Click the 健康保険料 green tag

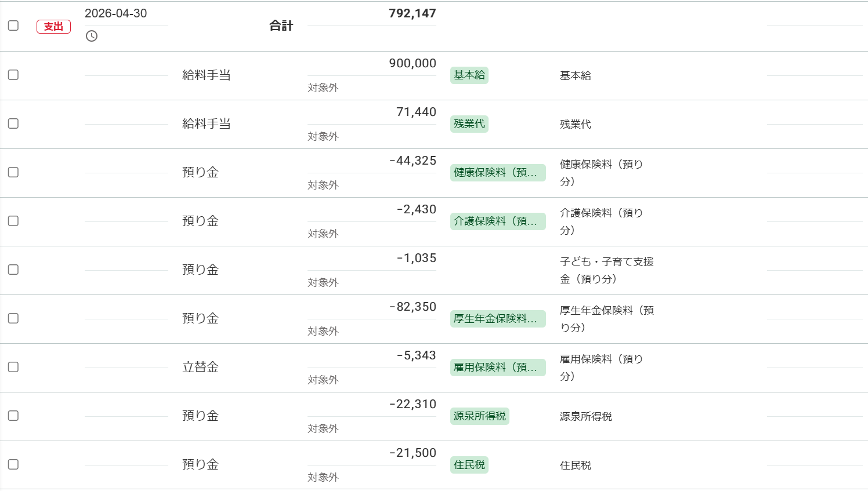click(x=498, y=173)
